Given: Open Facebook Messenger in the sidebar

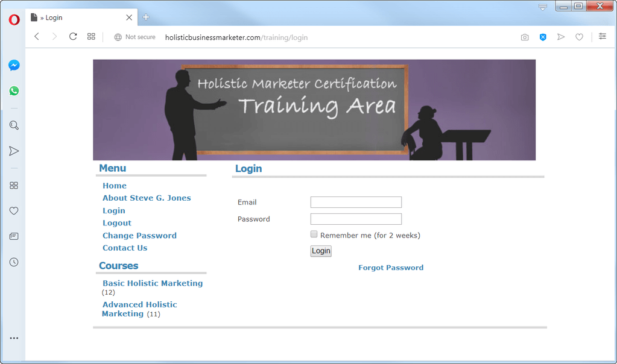Looking at the screenshot, I should click(14, 65).
